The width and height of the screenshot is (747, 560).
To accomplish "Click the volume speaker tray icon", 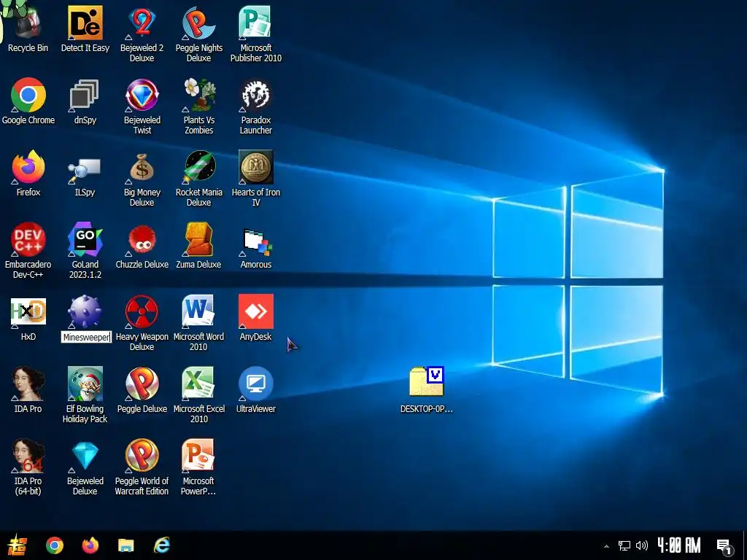I will [642, 545].
